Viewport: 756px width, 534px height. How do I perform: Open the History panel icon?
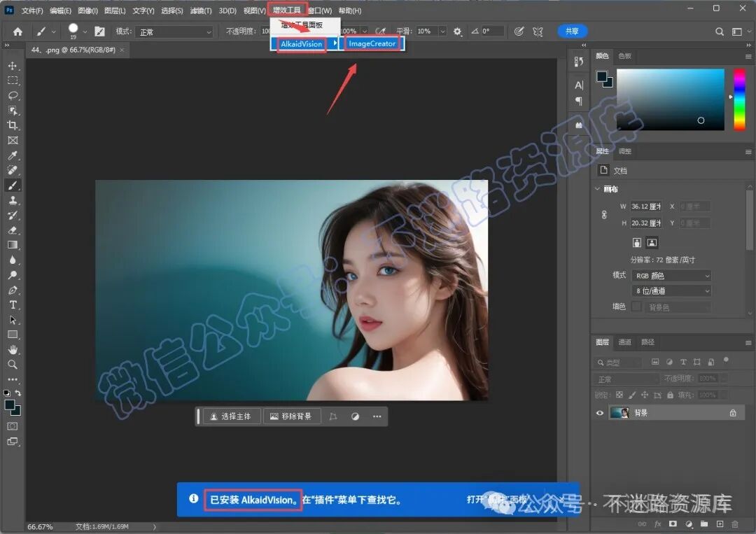click(x=579, y=62)
